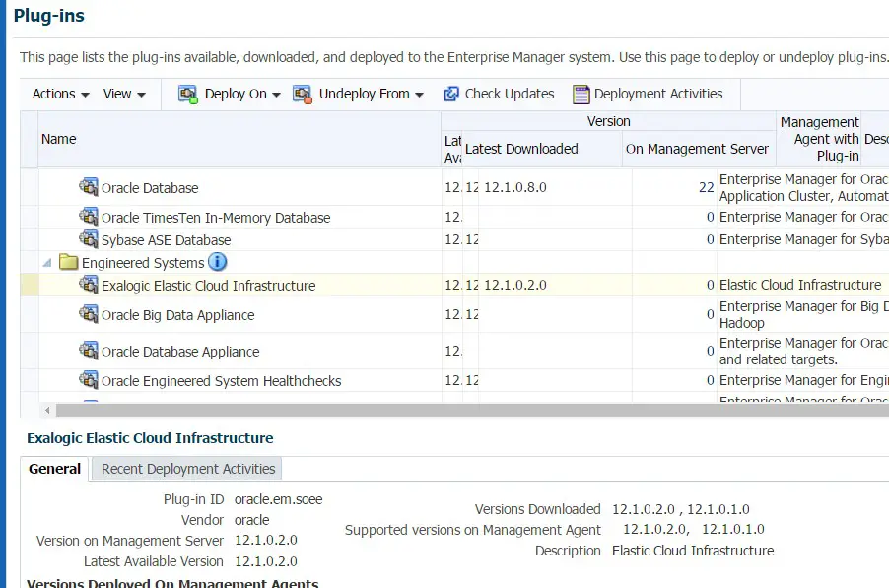Select the Exalogic Elastic Cloud Infrastructure row
This screenshot has height=588, width=889.
pyautogui.click(x=208, y=286)
